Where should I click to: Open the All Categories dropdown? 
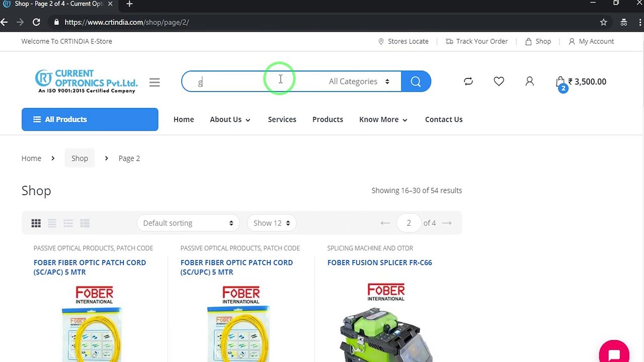pyautogui.click(x=359, y=81)
